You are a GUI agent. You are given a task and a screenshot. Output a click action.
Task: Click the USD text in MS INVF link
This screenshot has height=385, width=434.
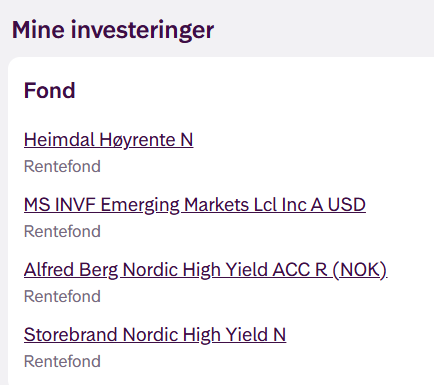pyautogui.click(x=347, y=205)
